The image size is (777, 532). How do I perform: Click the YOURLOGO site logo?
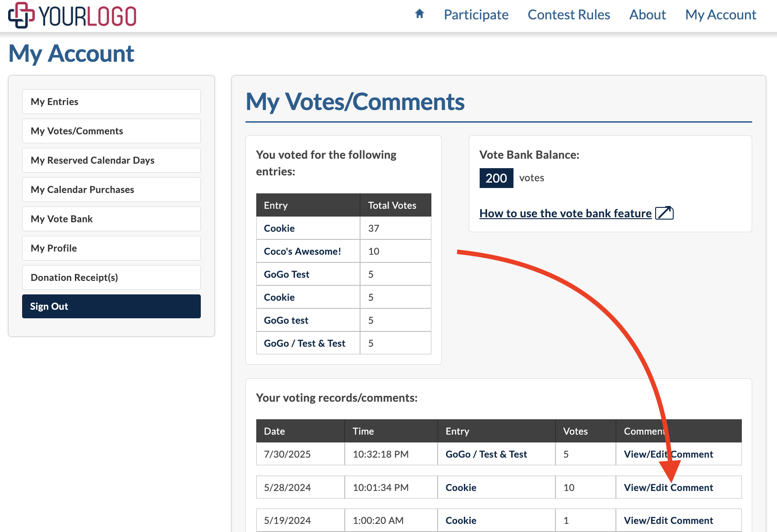point(72,16)
